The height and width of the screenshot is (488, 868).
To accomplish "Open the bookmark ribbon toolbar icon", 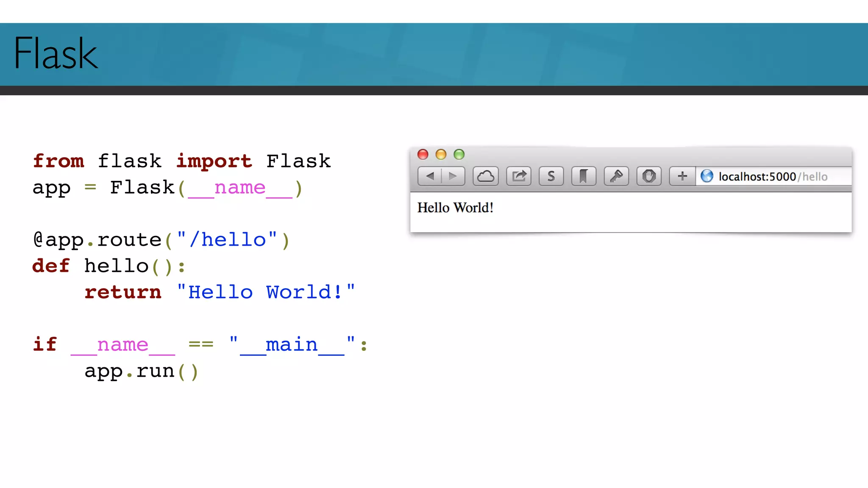I will pyautogui.click(x=584, y=176).
